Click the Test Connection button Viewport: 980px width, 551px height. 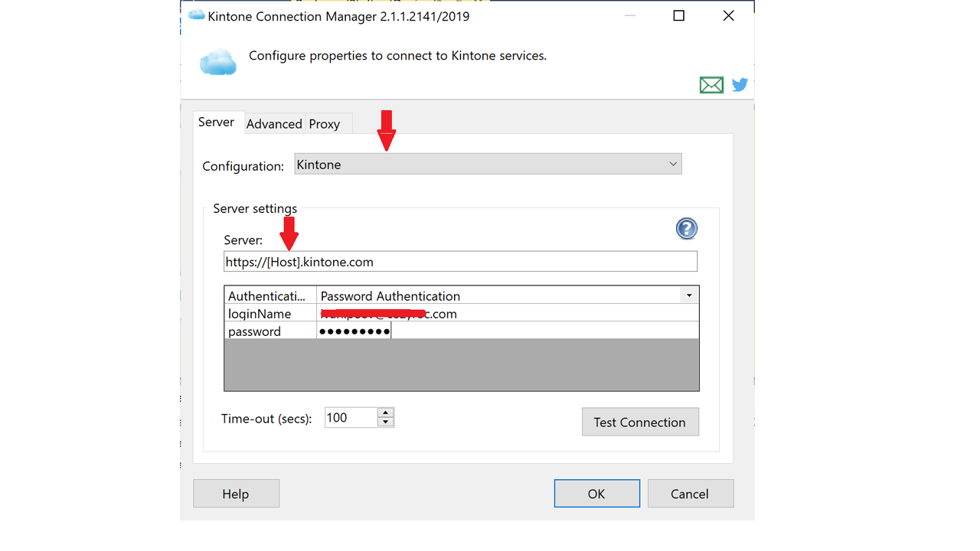(x=640, y=422)
